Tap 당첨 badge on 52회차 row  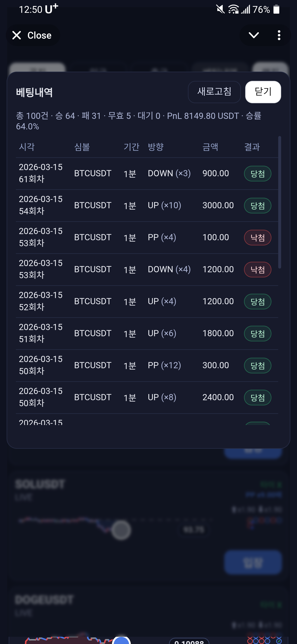pos(257,302)
